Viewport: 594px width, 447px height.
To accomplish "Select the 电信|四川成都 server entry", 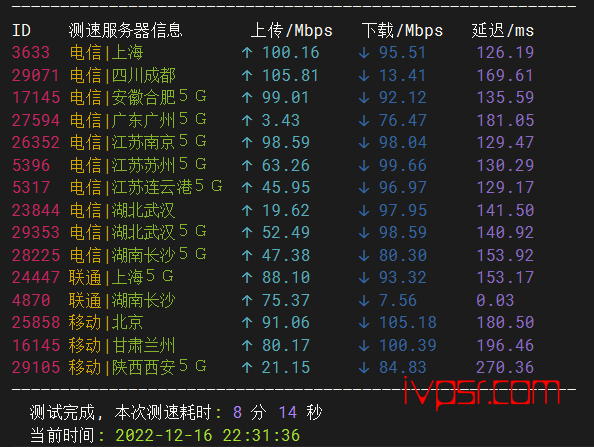I will point(123,75).
